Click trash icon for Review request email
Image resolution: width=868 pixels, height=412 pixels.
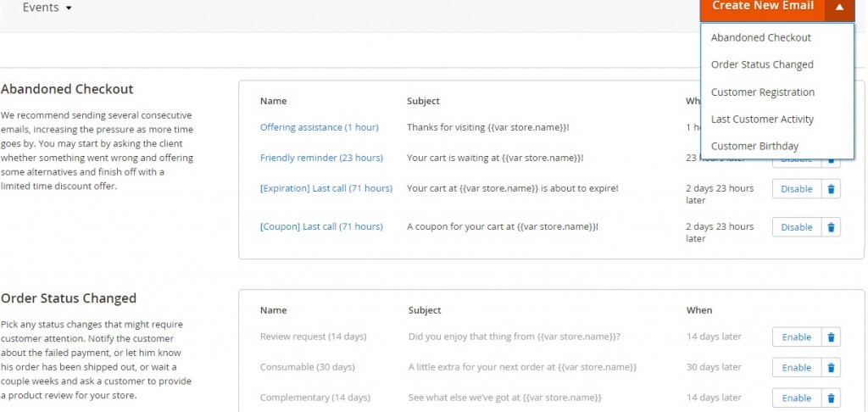click(832, 337)
